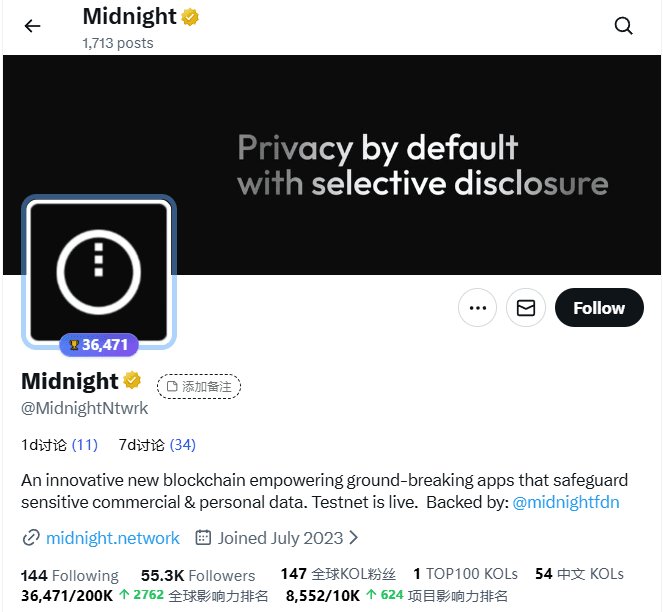Screen dimensions: 663x612
Task: Follow the Midnight account
Action: (x=598, y=308)
